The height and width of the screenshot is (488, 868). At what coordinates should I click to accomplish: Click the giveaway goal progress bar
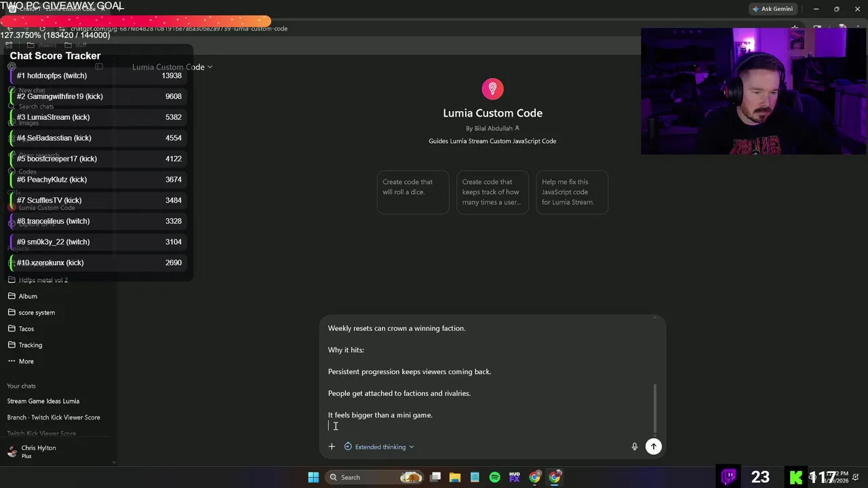pos(136,22)
